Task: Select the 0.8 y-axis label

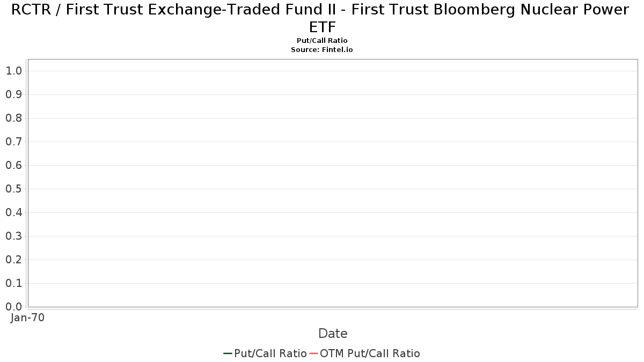Action: [x=13, y=118]
